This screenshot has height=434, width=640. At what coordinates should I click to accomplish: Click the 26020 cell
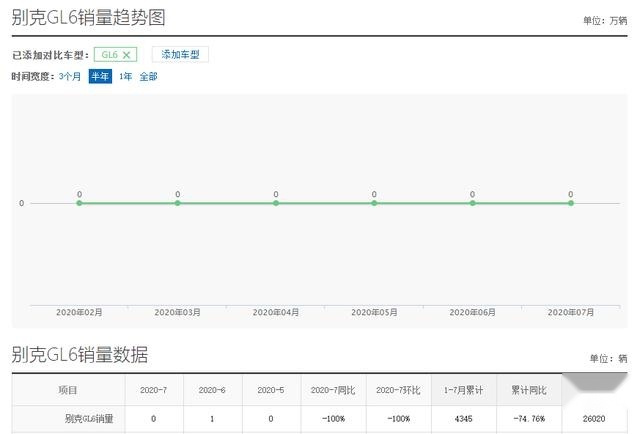(594, 419)
